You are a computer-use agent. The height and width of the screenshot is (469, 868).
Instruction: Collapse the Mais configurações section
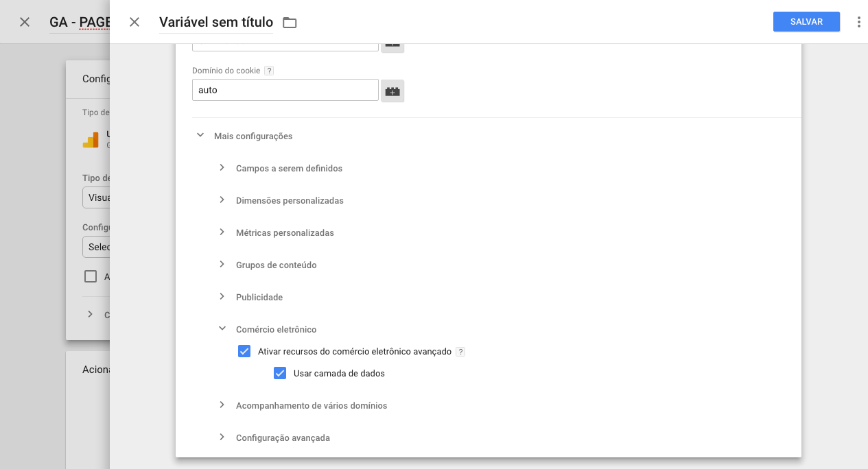[x=200, y=136]
